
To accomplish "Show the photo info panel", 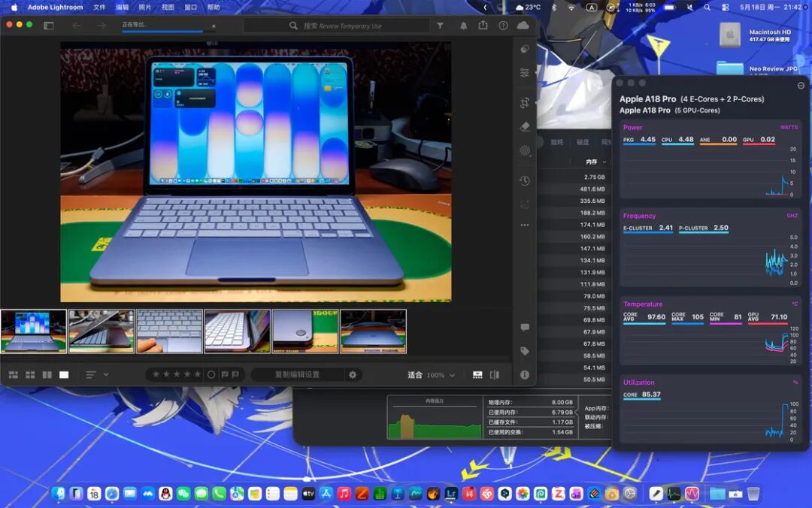I will pyautogui.click(x=525, y=375).
